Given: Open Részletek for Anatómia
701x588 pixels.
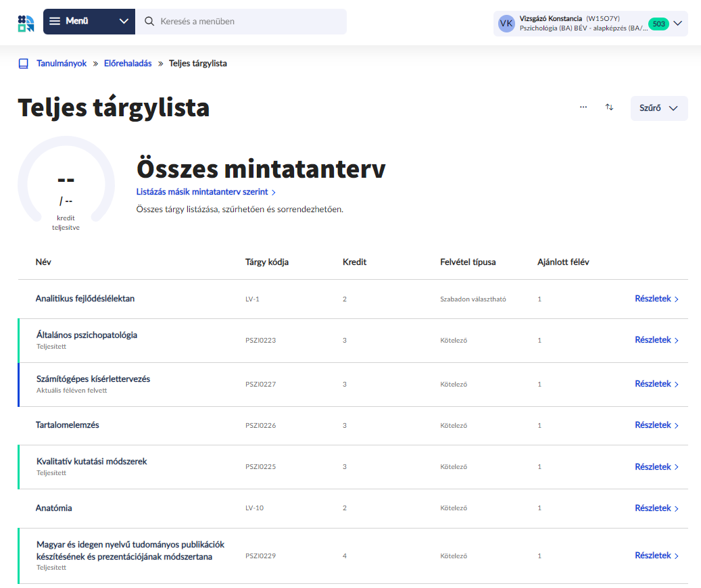Looking at the screenshot, I should pyautogui.click(x=657, y=508).
